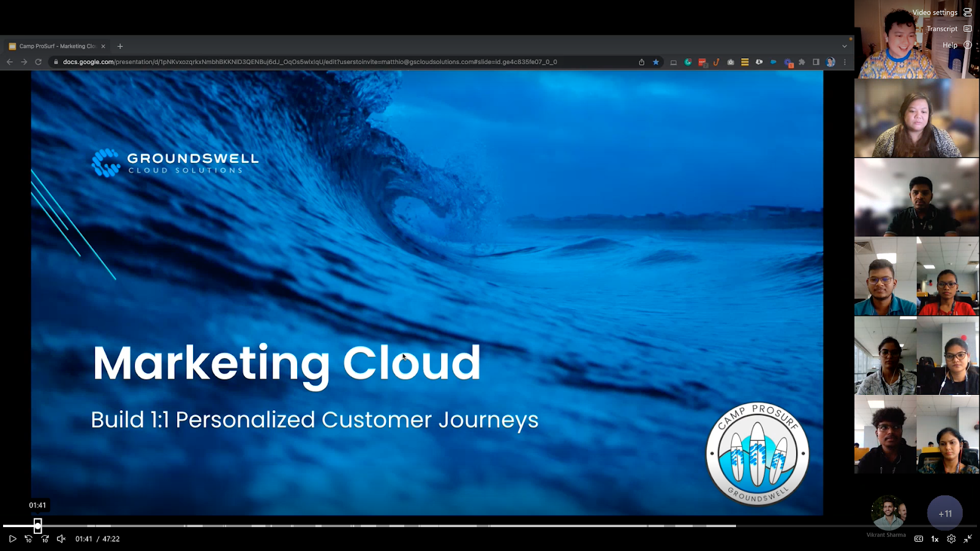The image size is (980, 551).
Task: Close the Camp ProSurf browser tab
Action: pos(103,46)
